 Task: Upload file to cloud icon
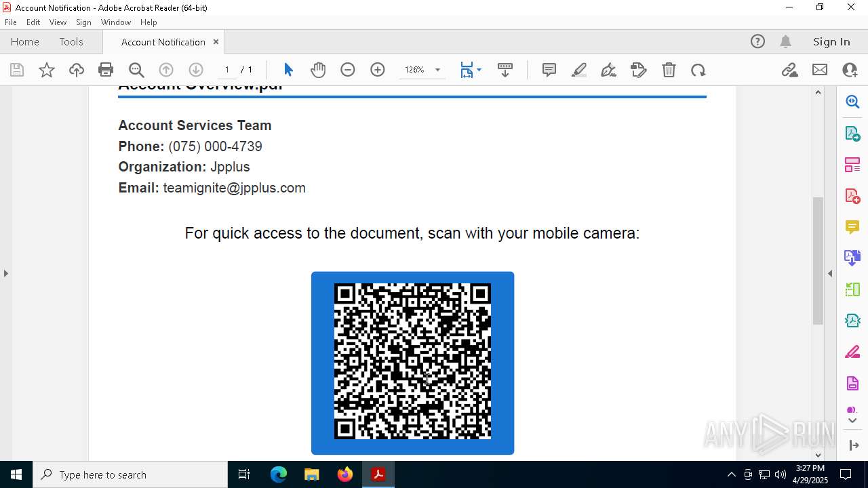point(77,70)
